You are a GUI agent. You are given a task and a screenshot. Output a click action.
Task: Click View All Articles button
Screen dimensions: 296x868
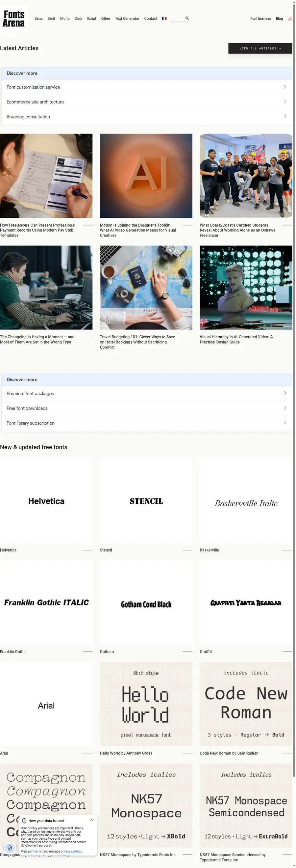pos(260,48)
